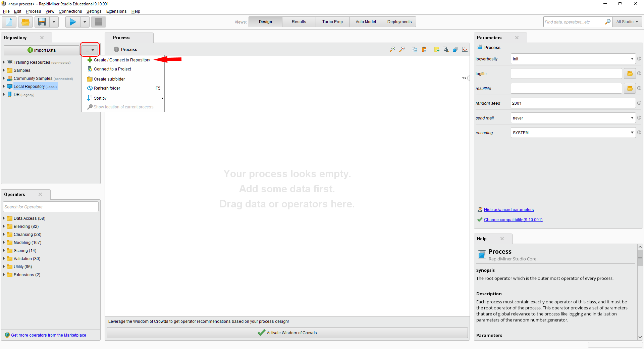Close the Parameters panel tab
Screen dimensions: 644x349
517,38
